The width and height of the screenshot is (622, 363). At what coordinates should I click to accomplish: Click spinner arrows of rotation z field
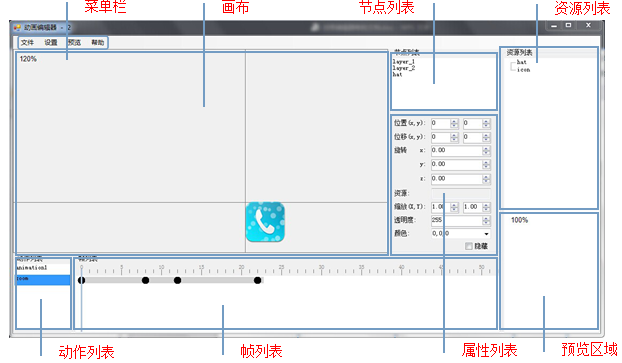tap(486, 179)
